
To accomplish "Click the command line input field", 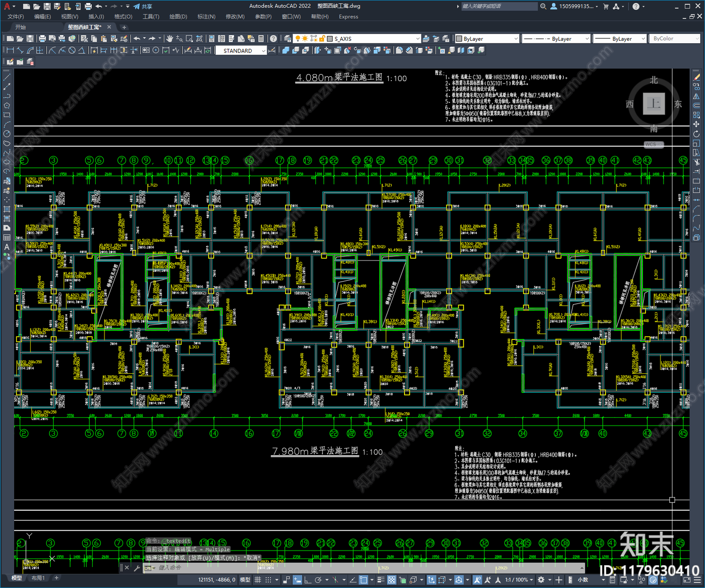I will pos(370,568).
